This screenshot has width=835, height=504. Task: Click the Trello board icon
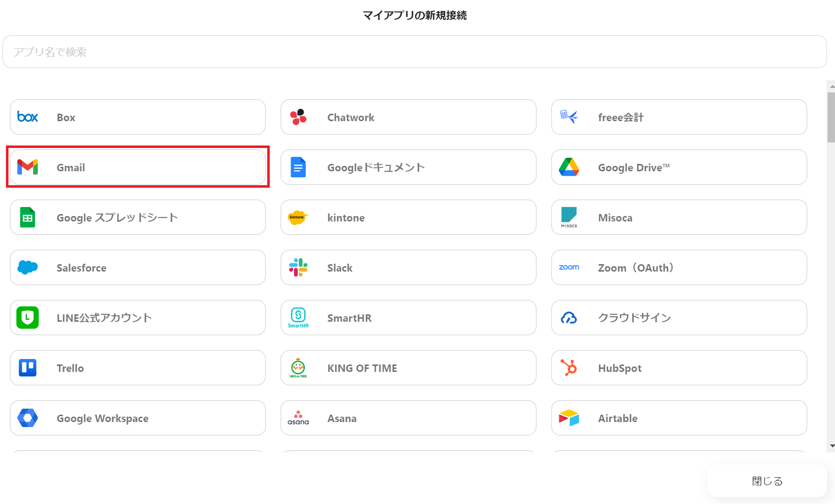point(27,367)
